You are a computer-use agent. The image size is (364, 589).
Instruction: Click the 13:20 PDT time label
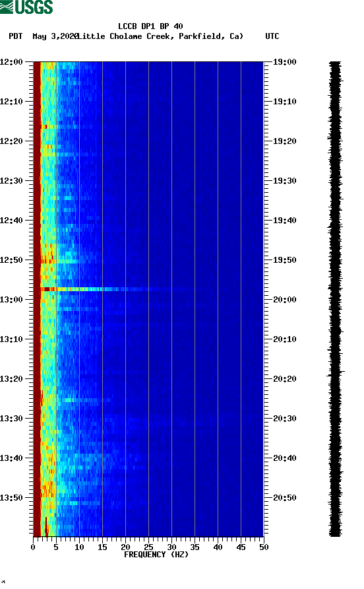12,379
